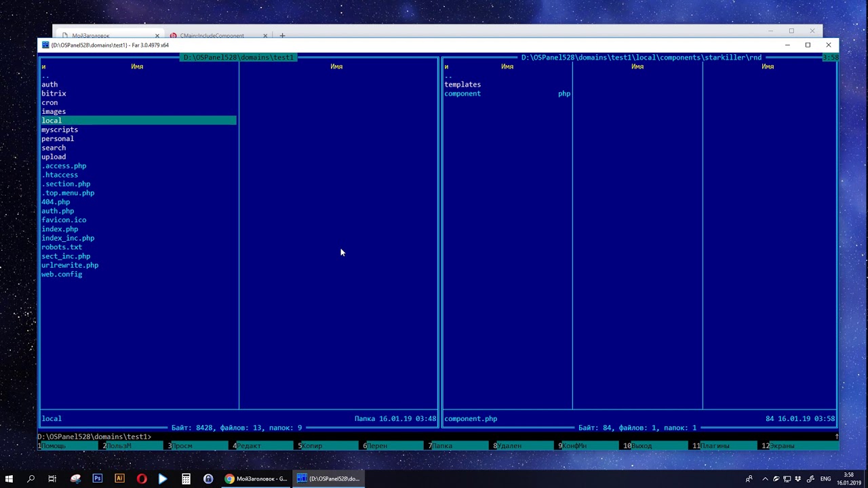868x488 pixels.
Task: Click left panel path title D:\OSPanel528\domains\test1
Action: tap(239, 58)
